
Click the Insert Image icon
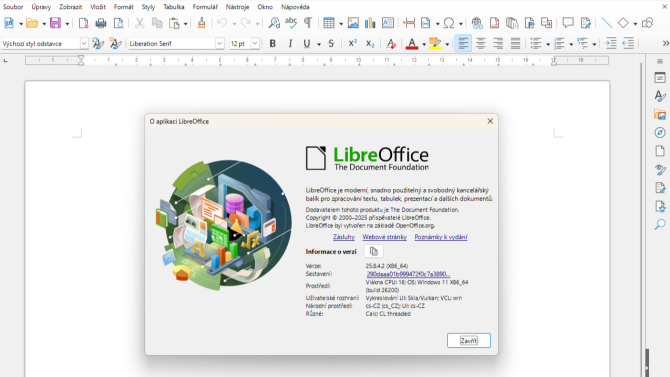(353, 23)
